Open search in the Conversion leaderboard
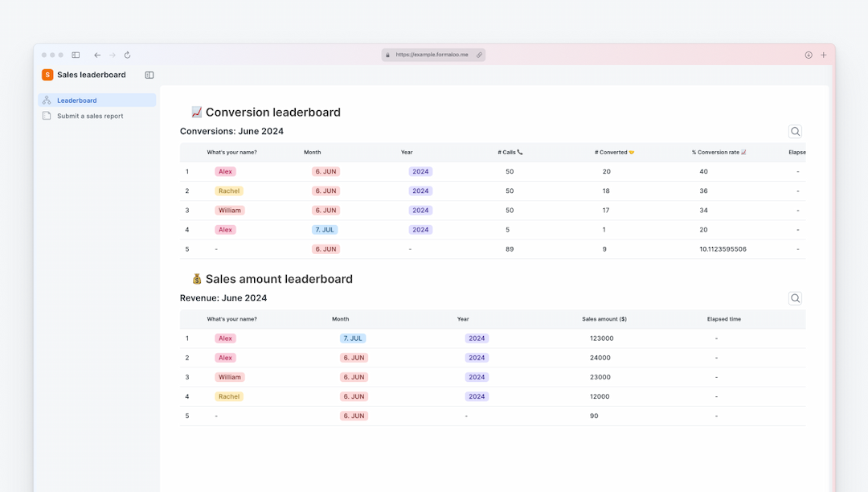The width and height of the screenshot is (868, 492). point(795,131)
